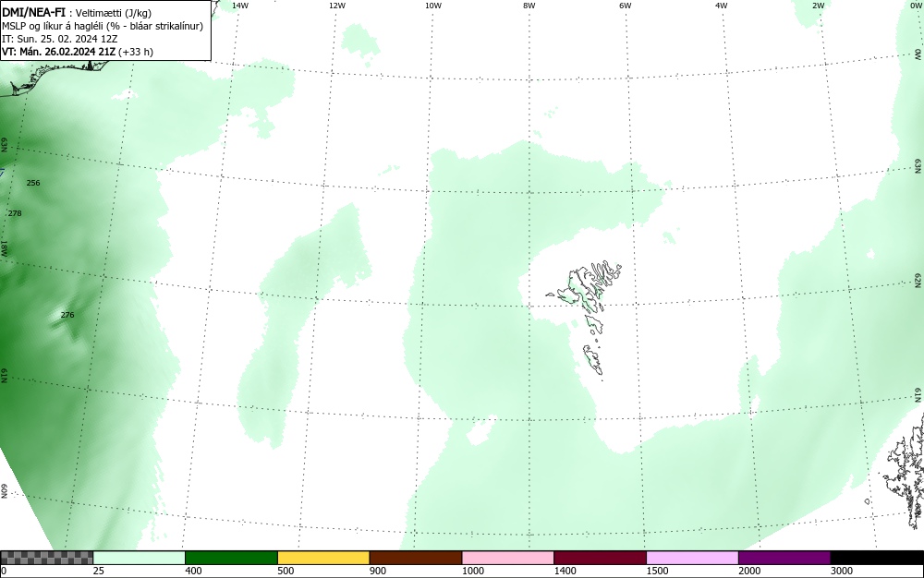
Task: Click the Shetland coastline outline
Action: (x=905, y=471)
